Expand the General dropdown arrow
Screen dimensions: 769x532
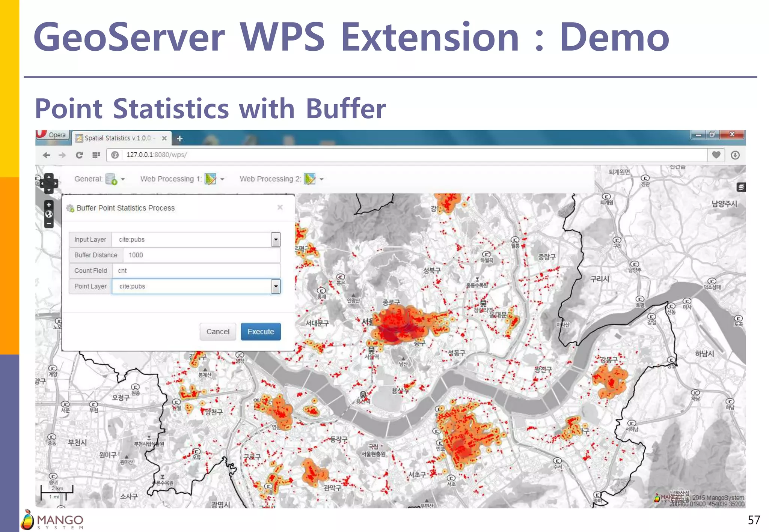(123, 179)
